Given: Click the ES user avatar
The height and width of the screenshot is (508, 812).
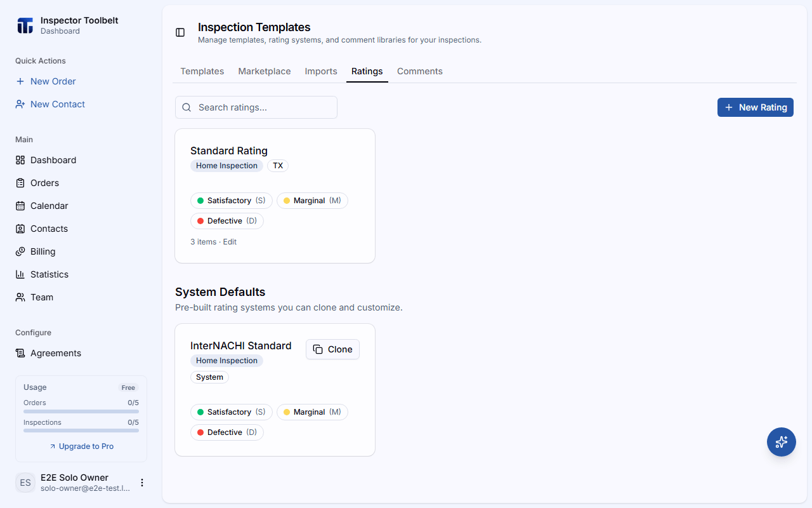Looking at the screenshot, I should click(x=25, y=483).
